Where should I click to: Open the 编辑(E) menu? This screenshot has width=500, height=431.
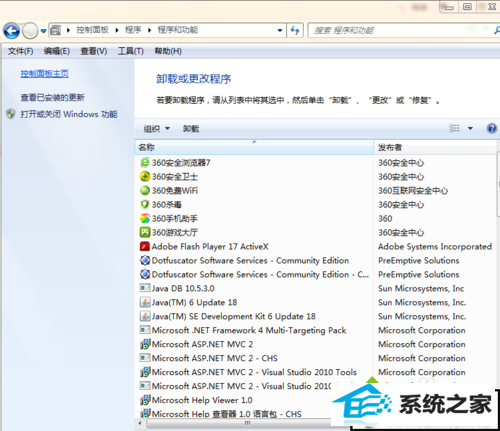tap(57, 51)
